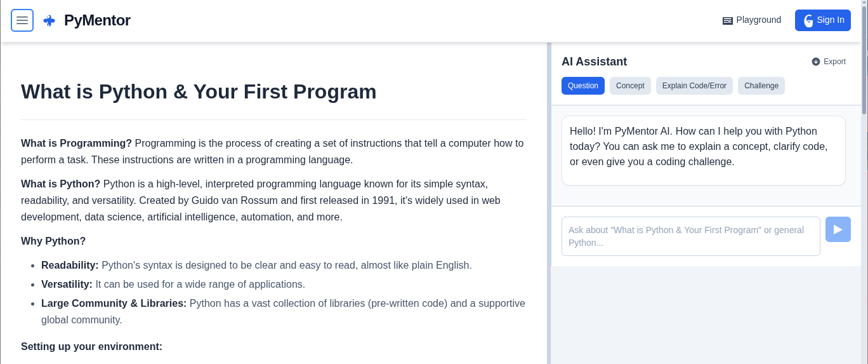868x364 pixels.
Task: Open the hamburger sidebar menu
Action: [22, 20]
